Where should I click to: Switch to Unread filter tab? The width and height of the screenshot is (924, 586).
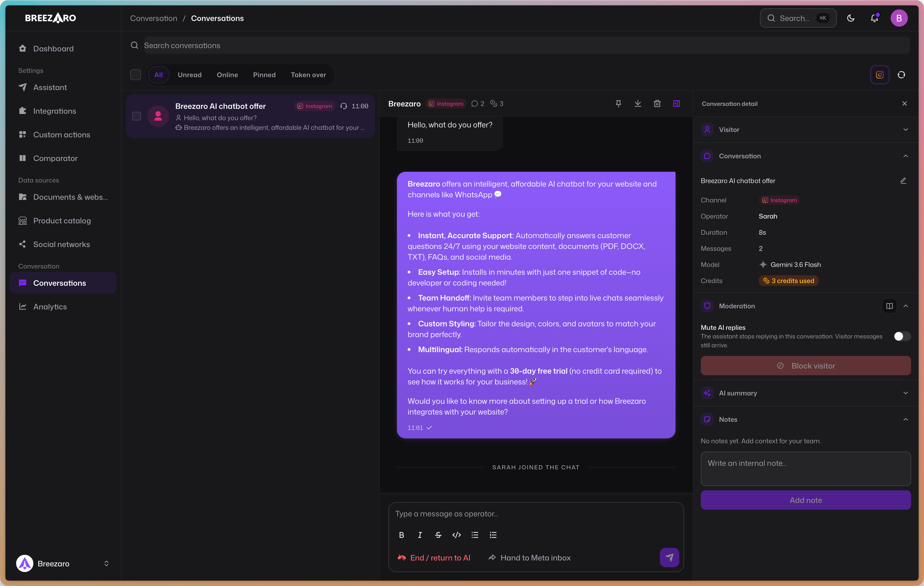pyautogui.click(x=190, y=75)
